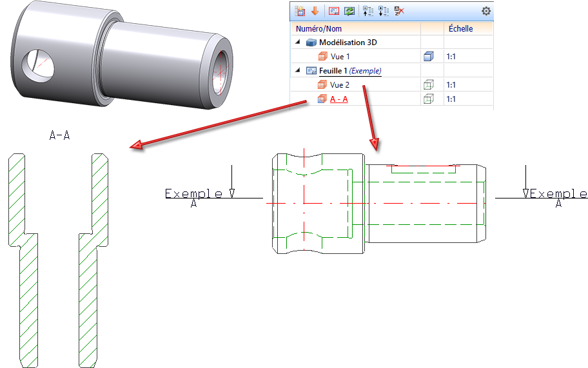Collapse the Modélisation 3D tree node
588x368 pixels.
[298, 42]
